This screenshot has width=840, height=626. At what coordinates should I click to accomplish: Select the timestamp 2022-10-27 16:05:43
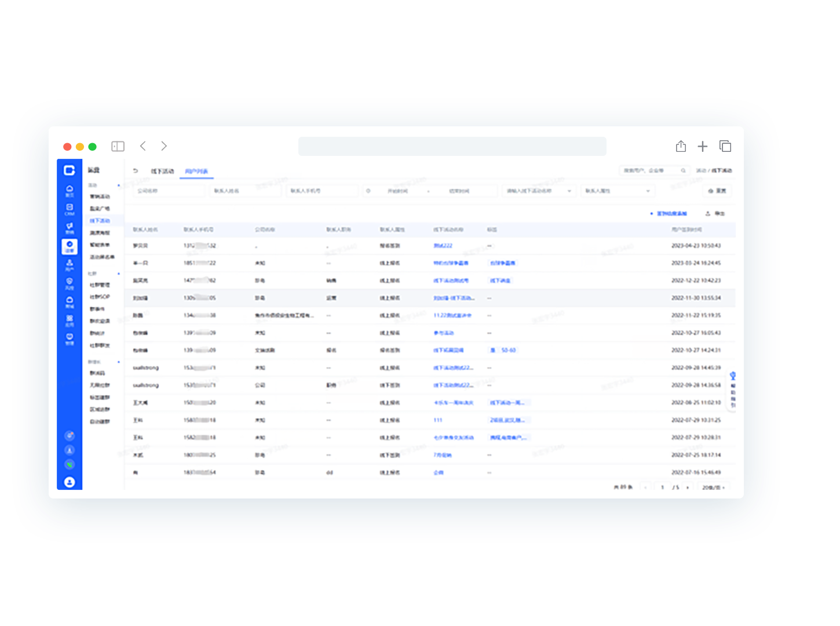pos(696,333)
